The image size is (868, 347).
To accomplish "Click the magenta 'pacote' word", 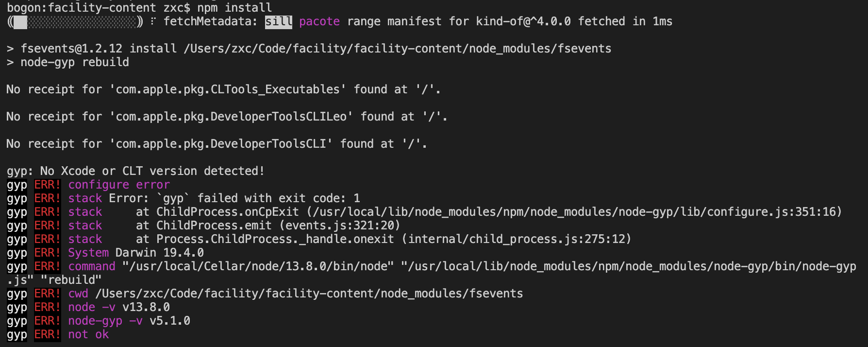I will [x=319, y=22].
